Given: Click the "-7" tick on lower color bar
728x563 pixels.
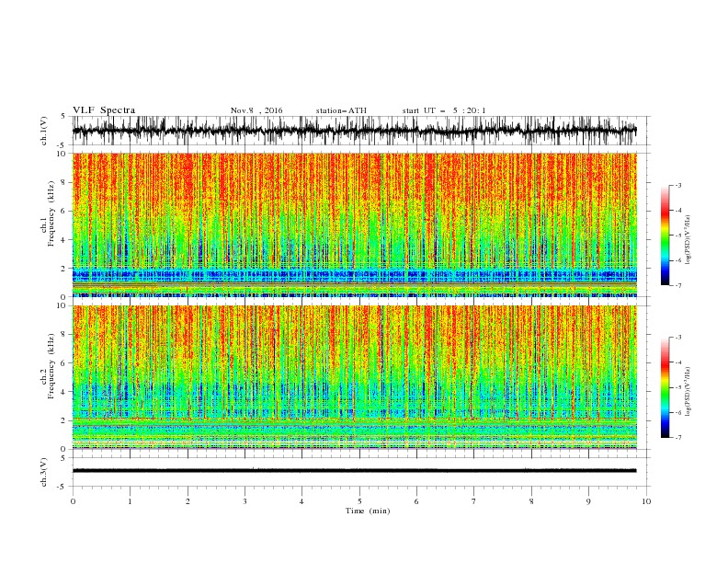Looking at the screenshot, I should (x=678, y=438).
